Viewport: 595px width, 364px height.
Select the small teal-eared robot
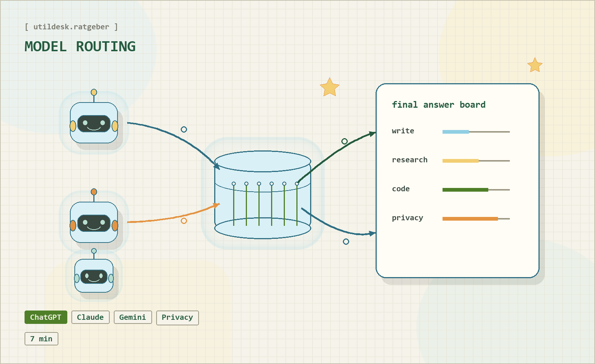coord(94,276)
